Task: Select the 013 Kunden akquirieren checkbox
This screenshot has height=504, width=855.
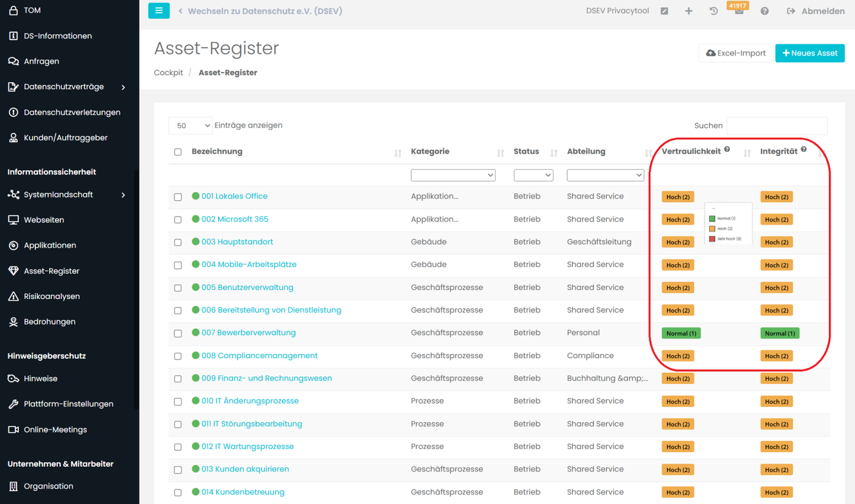Action: pos(178,470)
